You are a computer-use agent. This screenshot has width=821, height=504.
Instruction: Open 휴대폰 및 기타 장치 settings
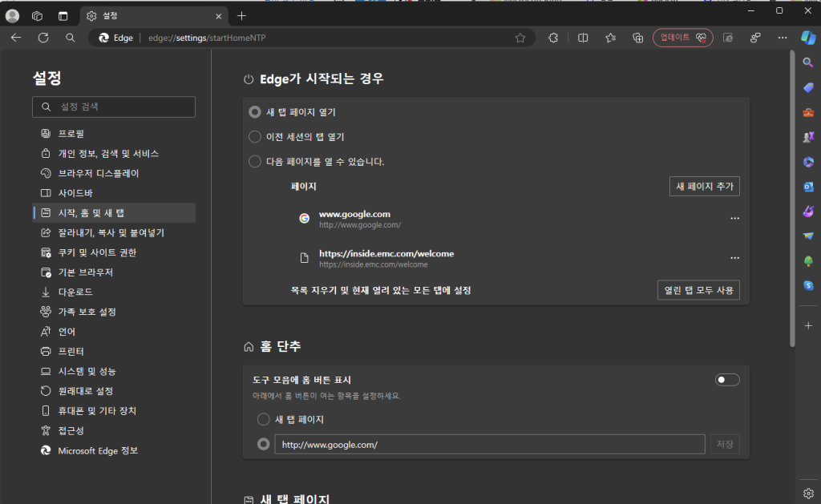point(114,411)
